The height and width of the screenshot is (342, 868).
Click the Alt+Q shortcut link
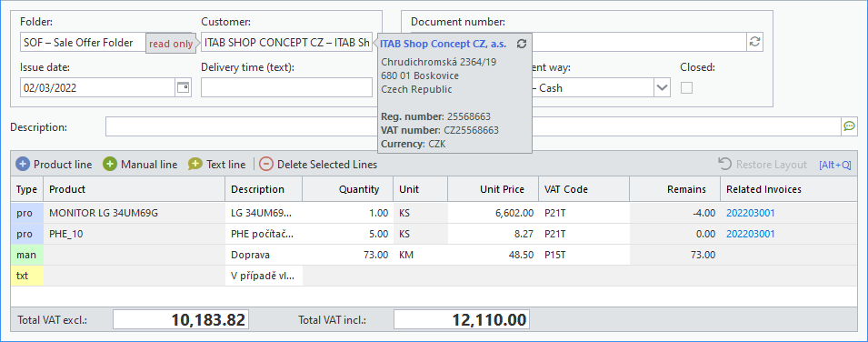[x=834, y=165]
